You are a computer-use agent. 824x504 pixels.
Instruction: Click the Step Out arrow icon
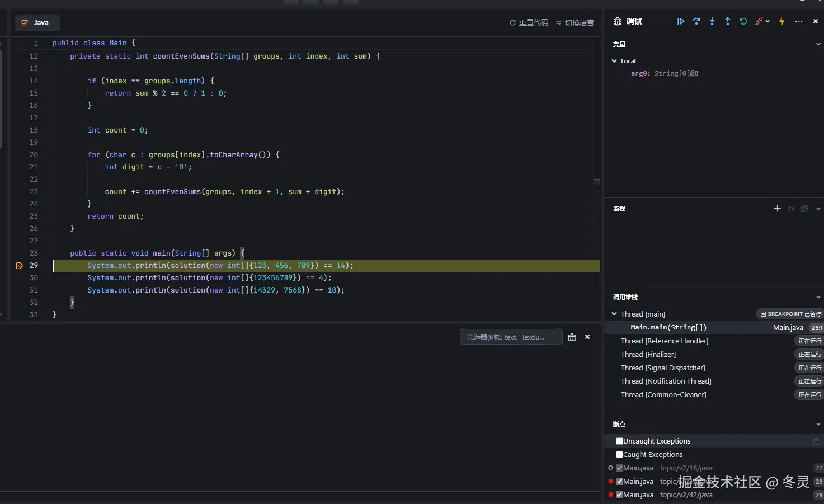pyautogui.click(x=728, y=21)
